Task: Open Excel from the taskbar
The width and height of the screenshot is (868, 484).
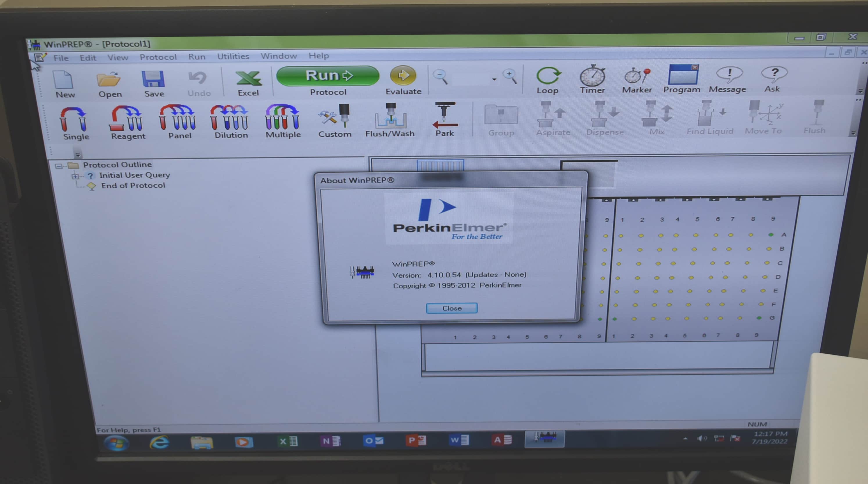Action: pyautogui.click(x=288, y=441)
